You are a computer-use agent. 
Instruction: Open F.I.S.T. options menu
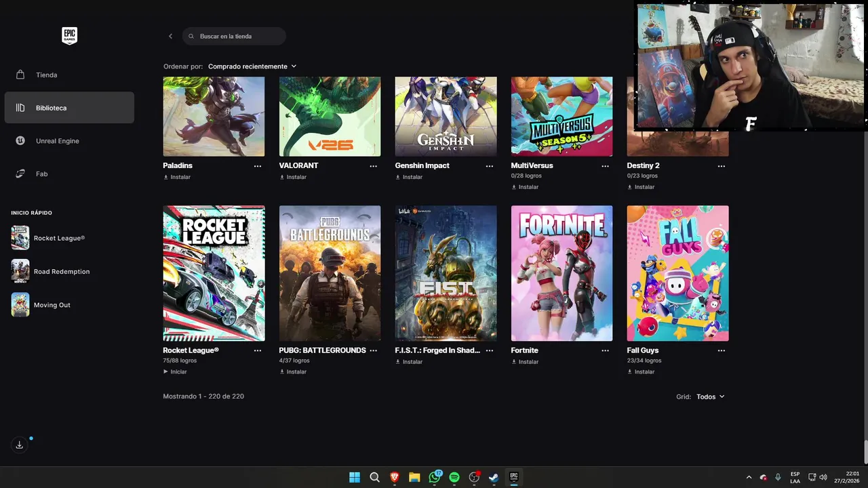pos(490,351)
